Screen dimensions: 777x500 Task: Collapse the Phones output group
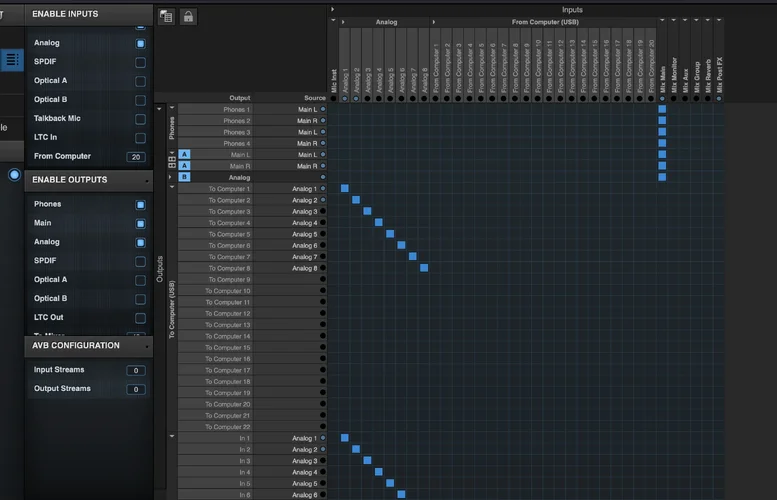point(172,108)
